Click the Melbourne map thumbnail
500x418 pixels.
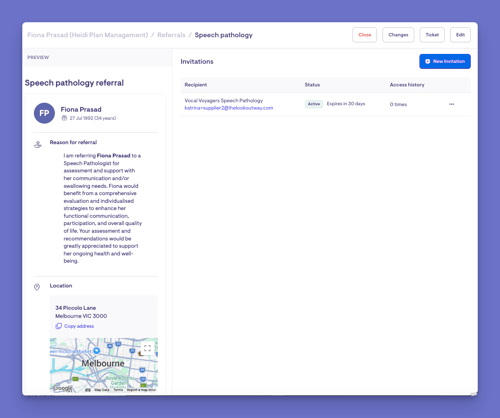[104, 365]
